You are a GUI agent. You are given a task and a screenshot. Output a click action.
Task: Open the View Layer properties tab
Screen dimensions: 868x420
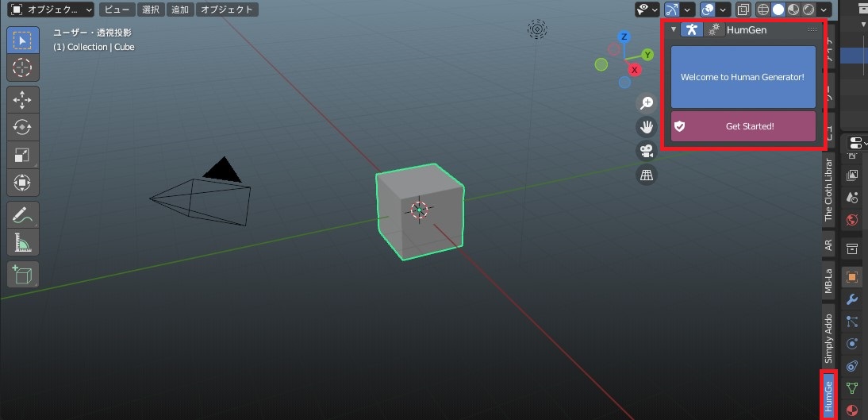pos(852,175)
